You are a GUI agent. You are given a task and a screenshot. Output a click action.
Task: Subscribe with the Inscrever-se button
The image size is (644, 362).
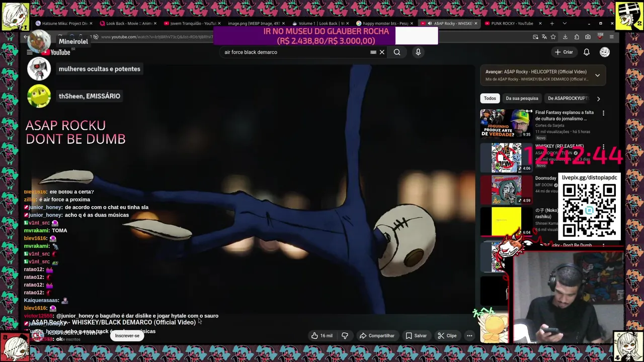tap(127, 336)
